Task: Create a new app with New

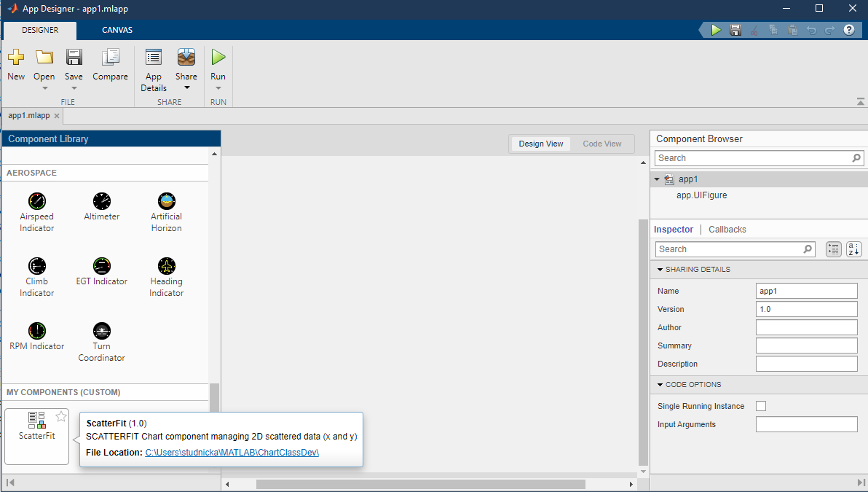Action: (x=16, y=65)
